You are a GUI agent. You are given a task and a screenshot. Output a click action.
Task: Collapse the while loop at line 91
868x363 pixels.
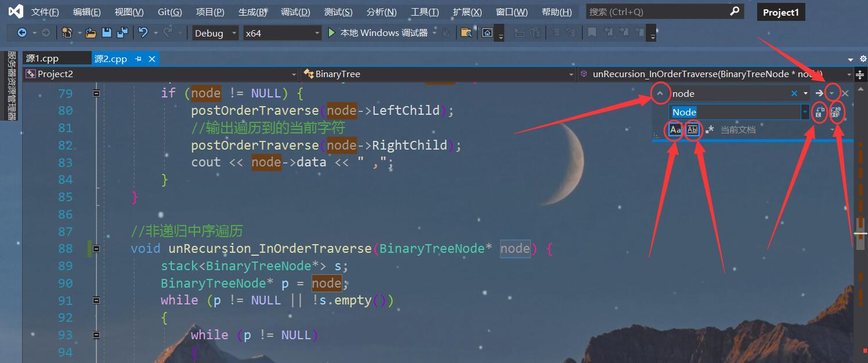pos(96,300)
